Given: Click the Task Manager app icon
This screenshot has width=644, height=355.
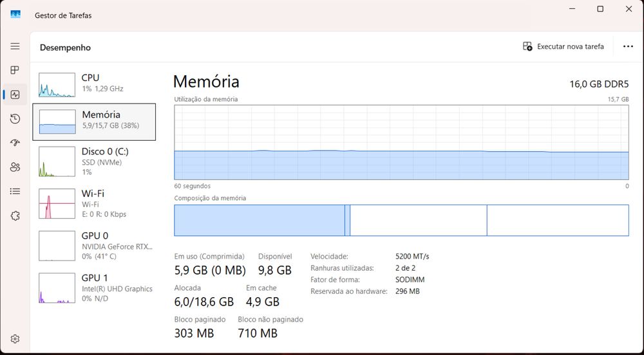Looking at the screenshot, I should click(x=15, y=15).
